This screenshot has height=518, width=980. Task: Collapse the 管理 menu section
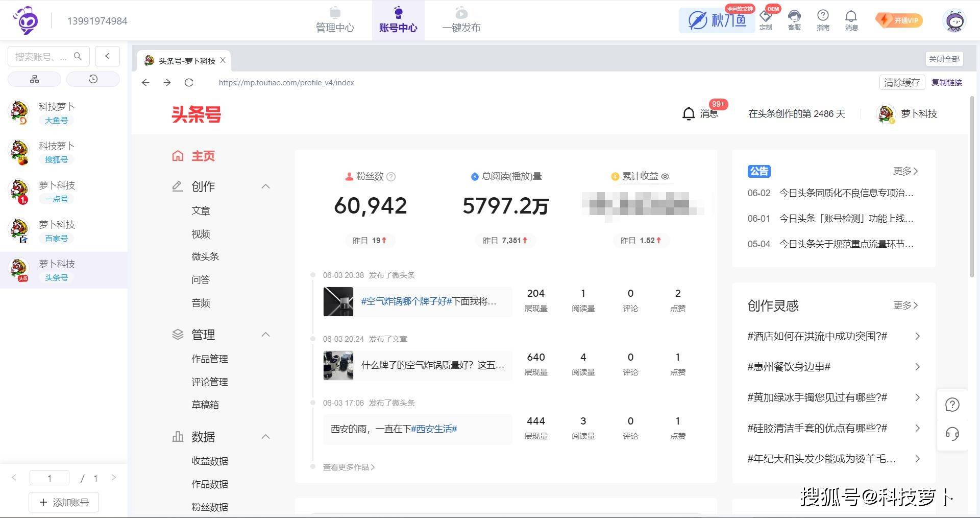tap(265, 335)
